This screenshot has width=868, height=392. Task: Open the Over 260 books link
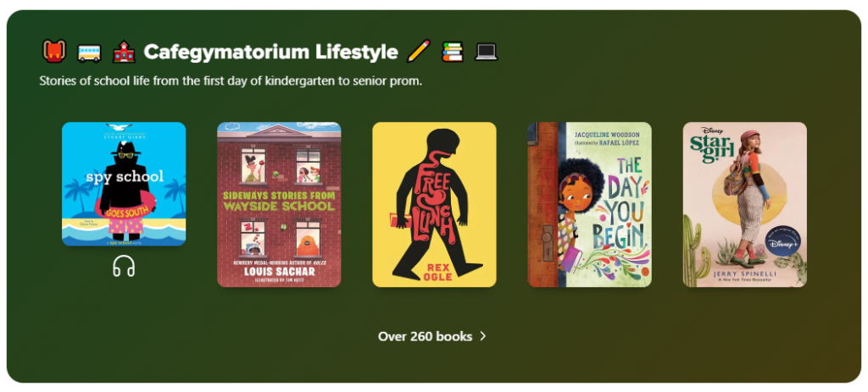(x=431, y=336)
